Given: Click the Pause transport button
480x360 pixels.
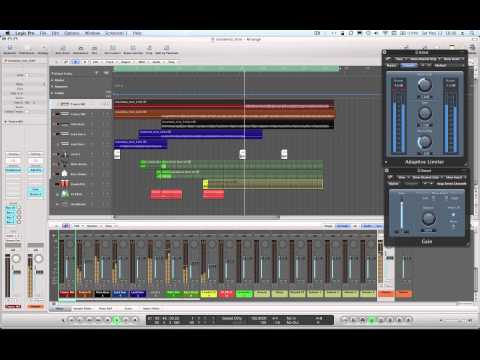Looking at the screenshot, I should pos(126,320).
